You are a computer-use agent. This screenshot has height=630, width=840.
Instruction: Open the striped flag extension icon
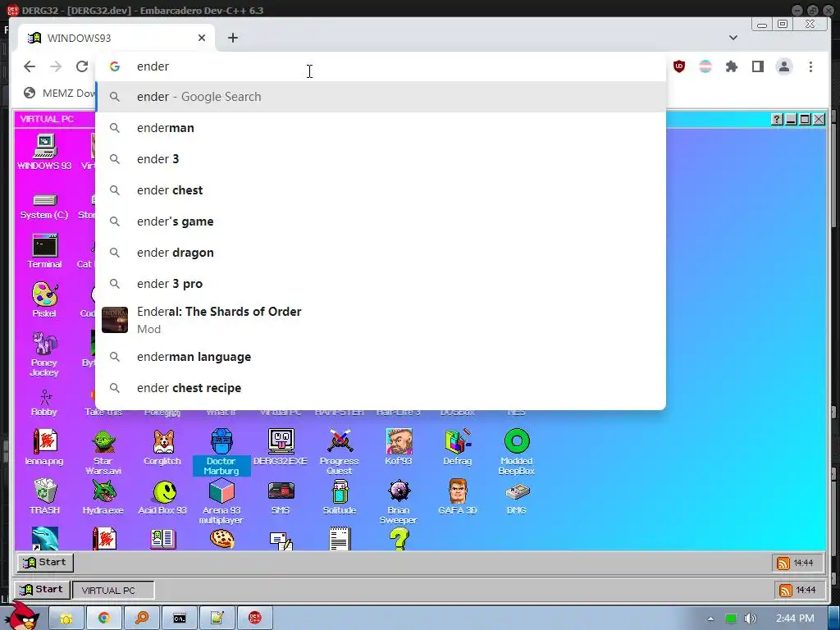(705, 66)
